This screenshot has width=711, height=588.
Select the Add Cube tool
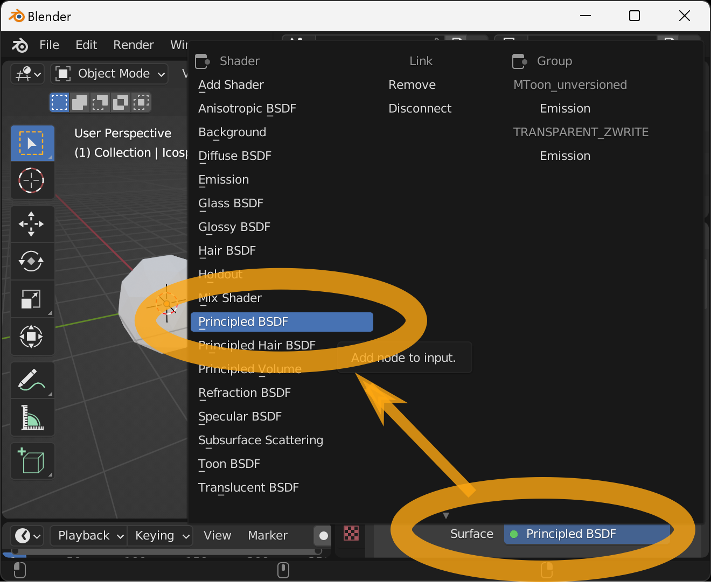pyautogui.click(x=32, y=461)
